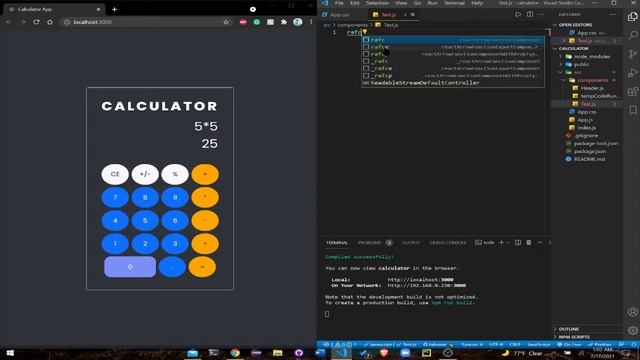Open the File menu
The width and height of the screenshot is (640, 360).
pyautogui.click(x=339, y=3)
